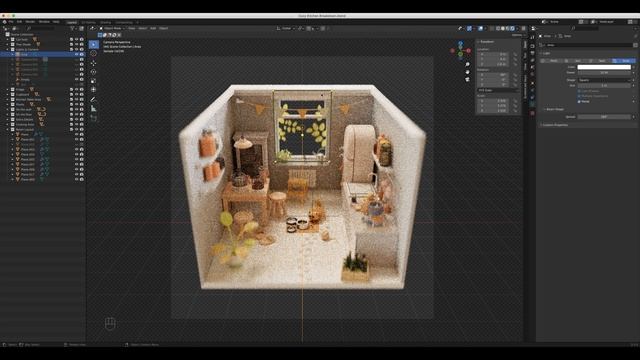
Task: Open the World properties tab
Action: pos(532,75)
